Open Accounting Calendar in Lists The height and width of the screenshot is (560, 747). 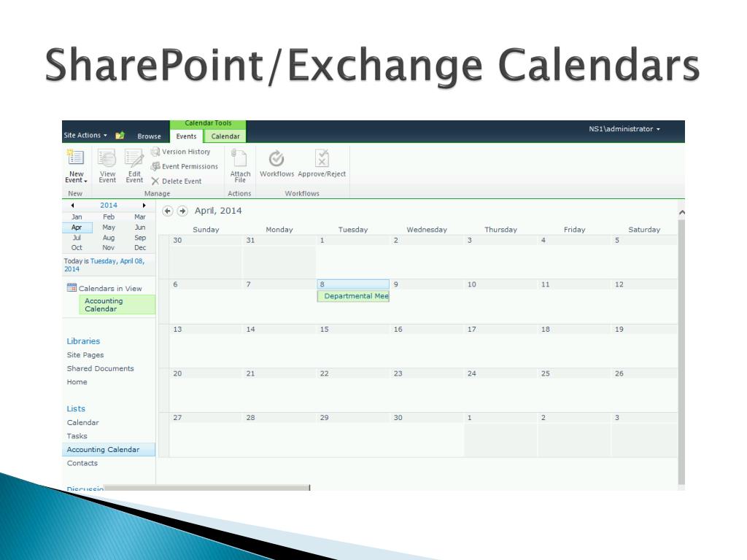(109, 449)
